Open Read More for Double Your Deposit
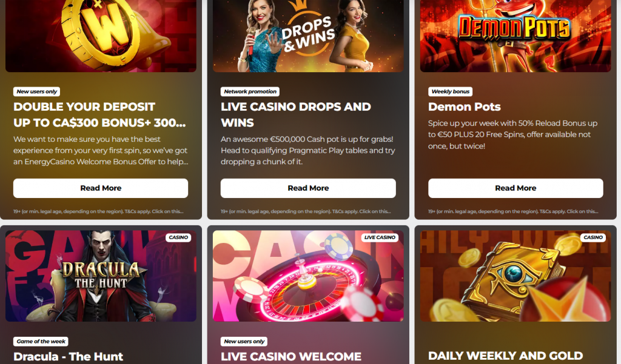The width and height of the screenshot is (621, 364). point(101,188)
